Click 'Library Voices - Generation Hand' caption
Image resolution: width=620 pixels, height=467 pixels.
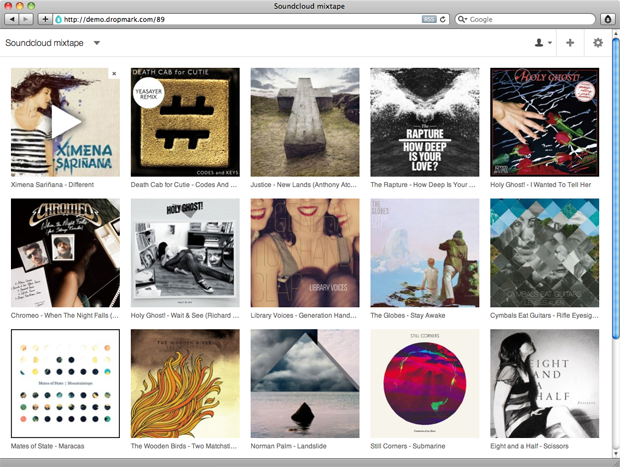pos(304,316)
